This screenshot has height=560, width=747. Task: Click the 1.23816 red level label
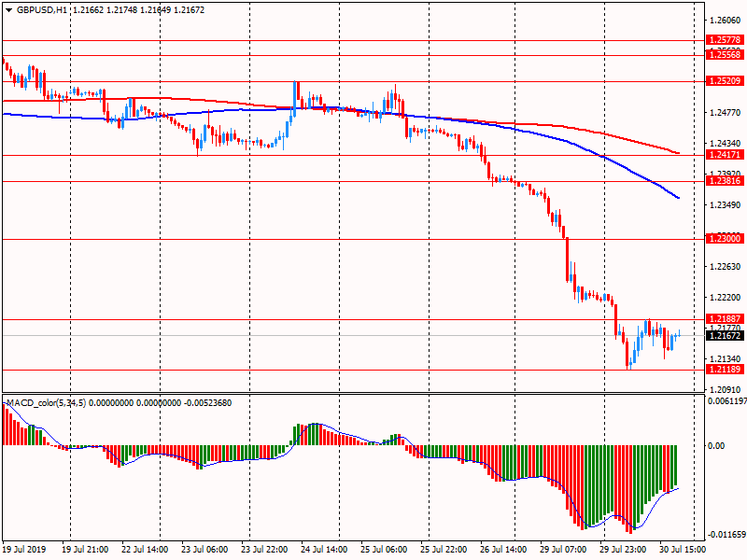coord(725,181)
